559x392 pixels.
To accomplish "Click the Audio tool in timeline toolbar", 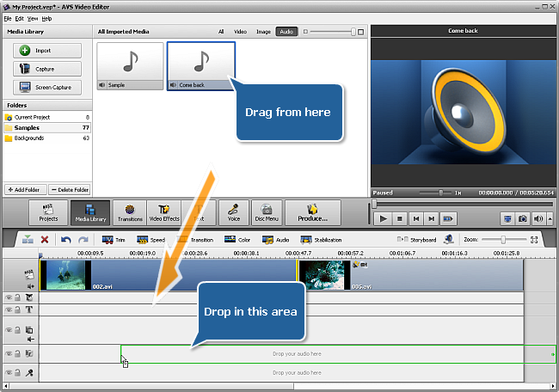I will [x=275, y=240].
